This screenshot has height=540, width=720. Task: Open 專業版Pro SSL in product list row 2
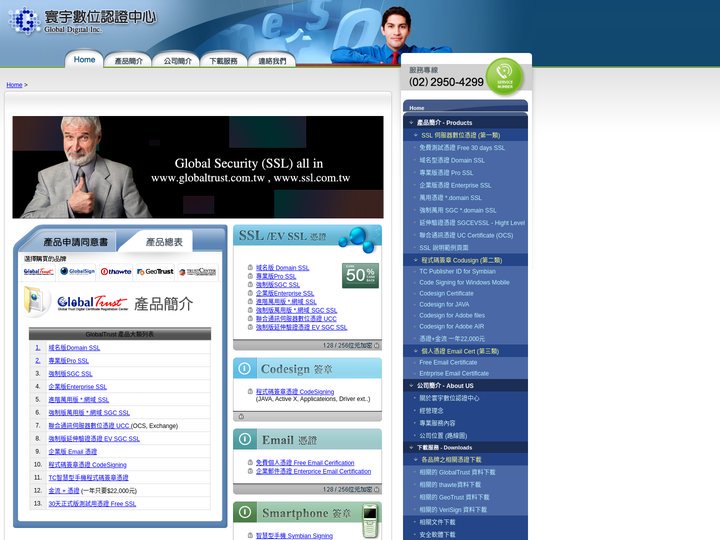tap(68, 360)
